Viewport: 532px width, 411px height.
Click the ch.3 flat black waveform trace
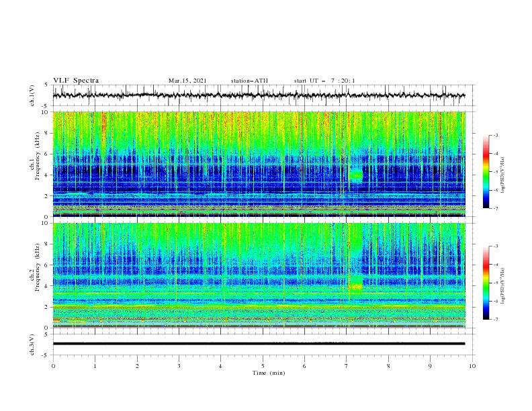point(259,344)
